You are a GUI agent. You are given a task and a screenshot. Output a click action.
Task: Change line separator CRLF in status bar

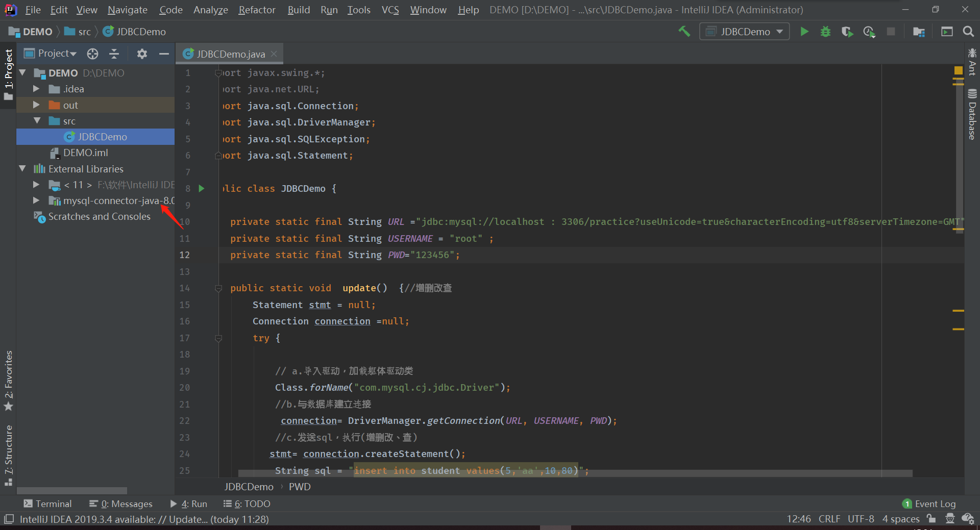(829, 519)
